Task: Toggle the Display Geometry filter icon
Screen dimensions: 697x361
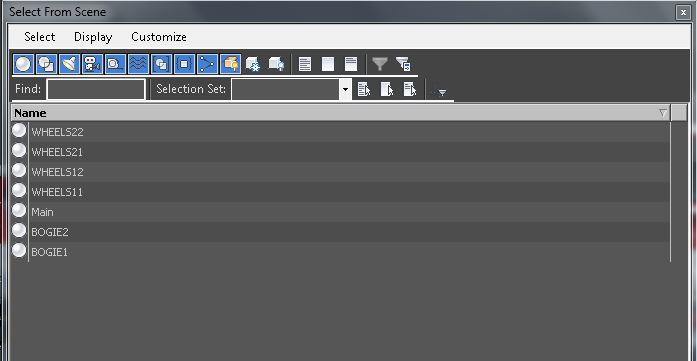Action: point(24,64)
